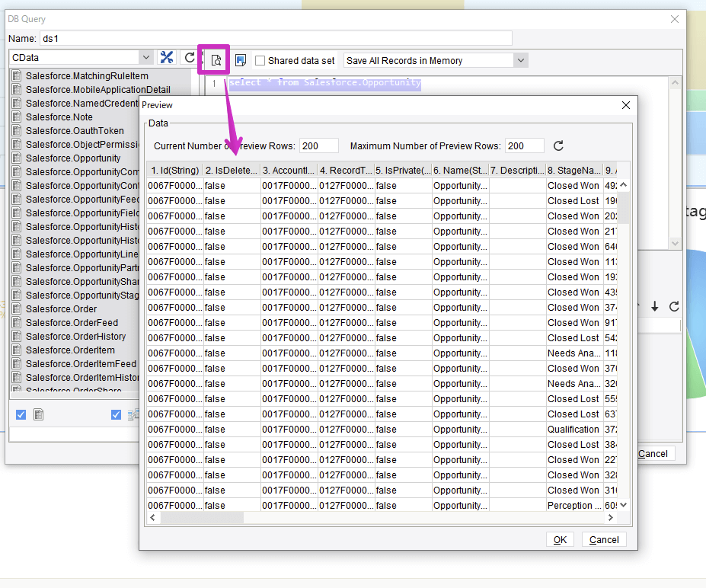This screenshot has height=588, width=706.
Task: Click the down arrow icon at right
Action: coord(655,307)
